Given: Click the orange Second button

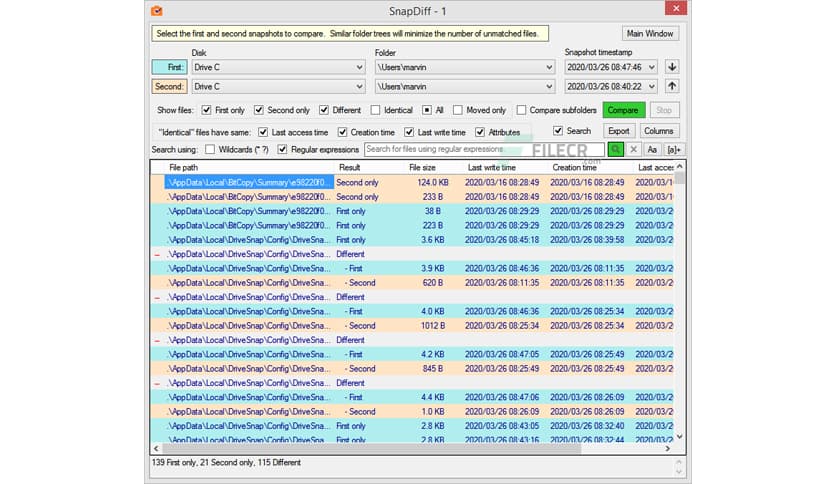Looking at the screenshot, I should click(170, 86).
